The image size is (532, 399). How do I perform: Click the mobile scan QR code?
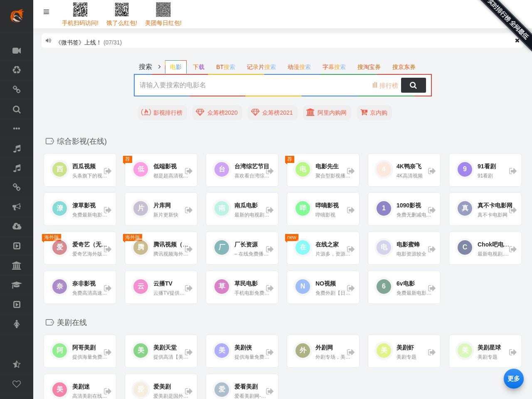(x=80, y=10)
